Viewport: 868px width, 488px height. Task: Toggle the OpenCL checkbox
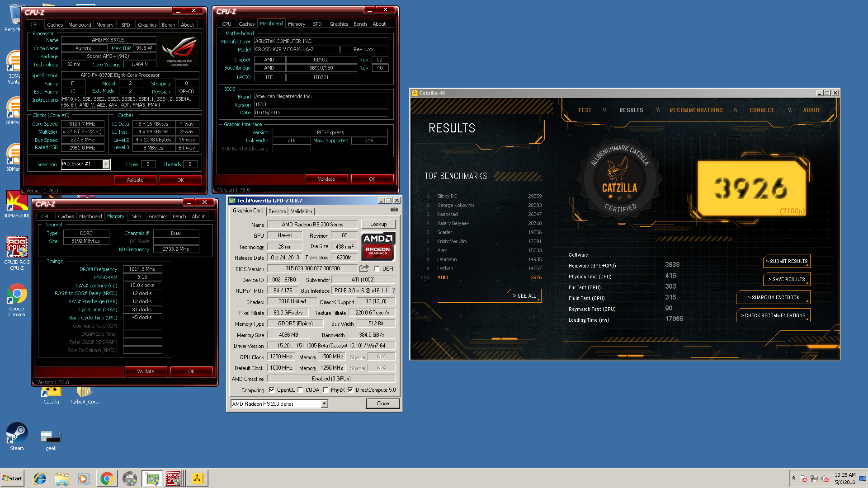(x=272, y=389)
